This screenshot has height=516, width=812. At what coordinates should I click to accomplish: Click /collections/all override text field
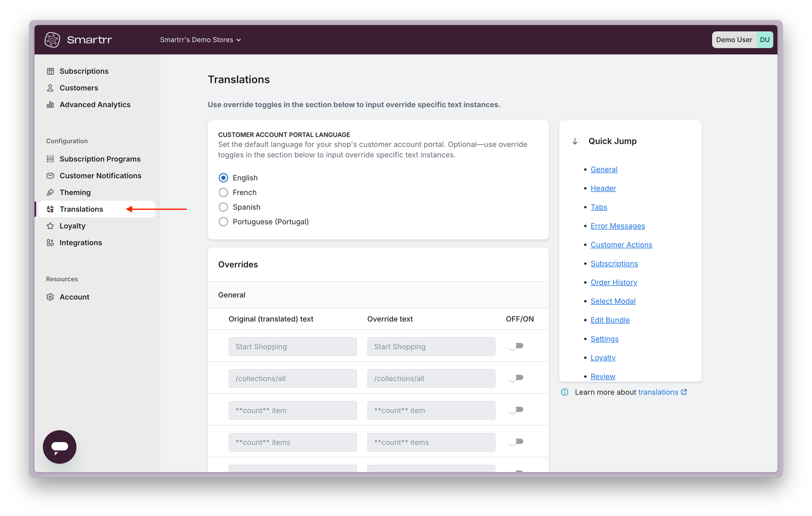[x=431, y=378]
